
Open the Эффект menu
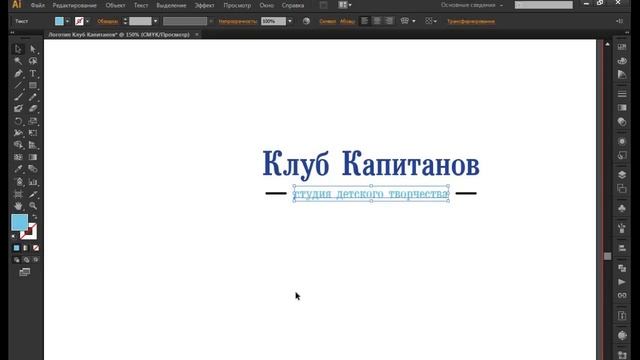click(x=204, y=5)
